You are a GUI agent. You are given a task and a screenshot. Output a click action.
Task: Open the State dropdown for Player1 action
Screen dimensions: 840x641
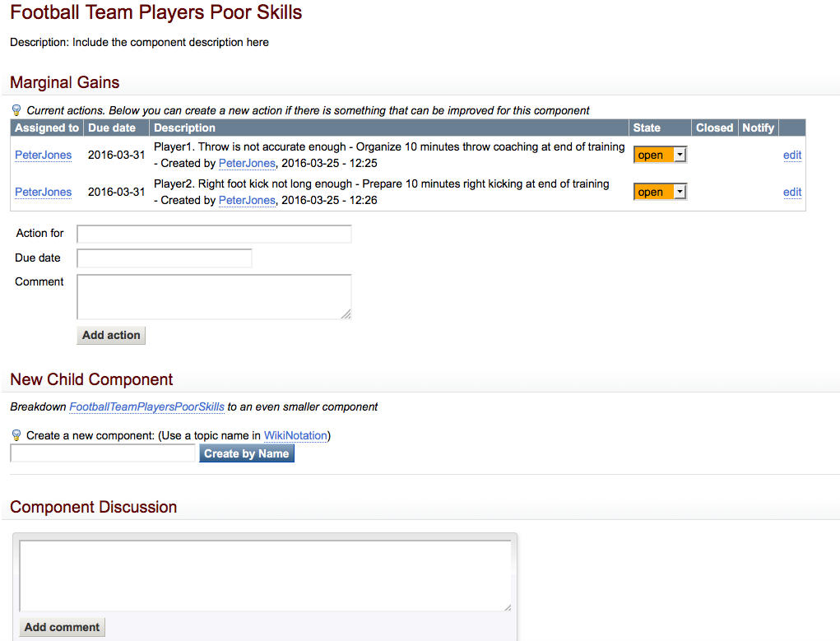pos(659,155)
